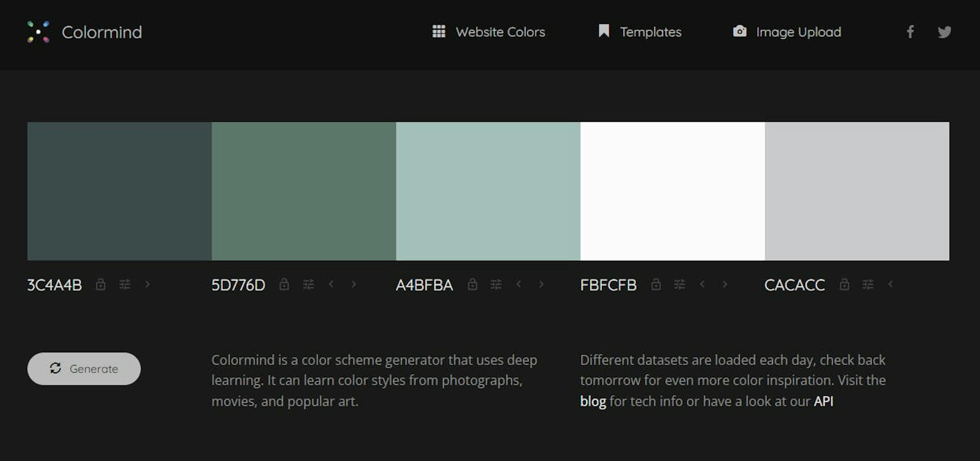Move FBFCFB color left

pyautogui.click(x=702, y=284)
